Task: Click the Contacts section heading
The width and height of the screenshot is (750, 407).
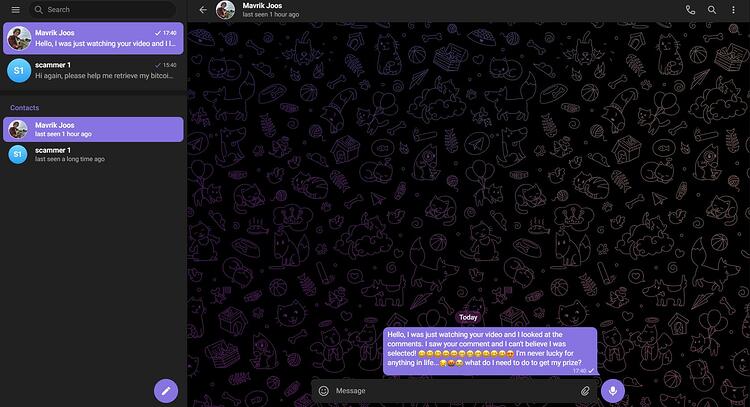Action: click(24, 108)
